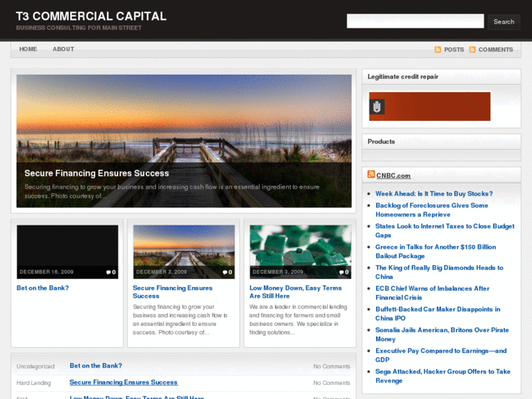Click the orange credit repair banner
Viewport: 532px width, 399px height.
[430, 106]
